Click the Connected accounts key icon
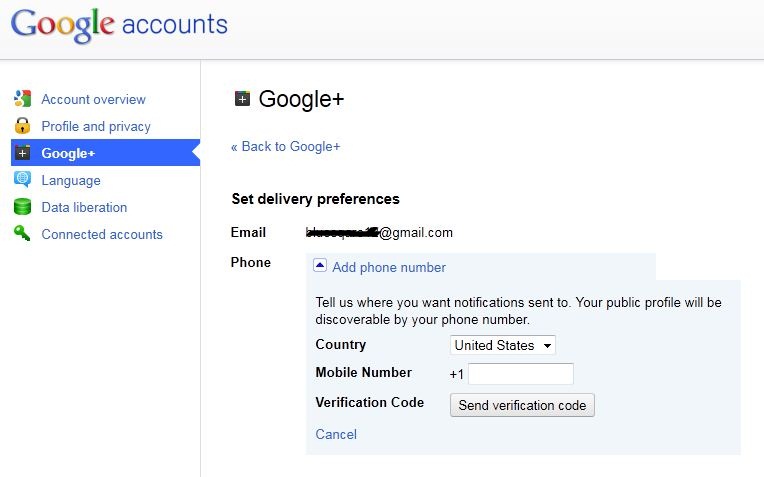The height and width of the screenshot is (477, 764). [x=22, y=234]
